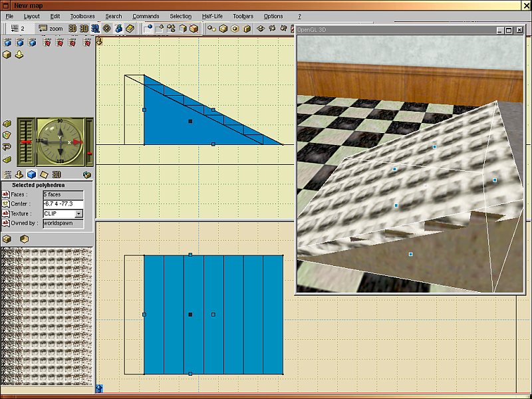Open the Toolboxes menu
532x399 pixels.
pyautogui.click(x=82, y=16)
